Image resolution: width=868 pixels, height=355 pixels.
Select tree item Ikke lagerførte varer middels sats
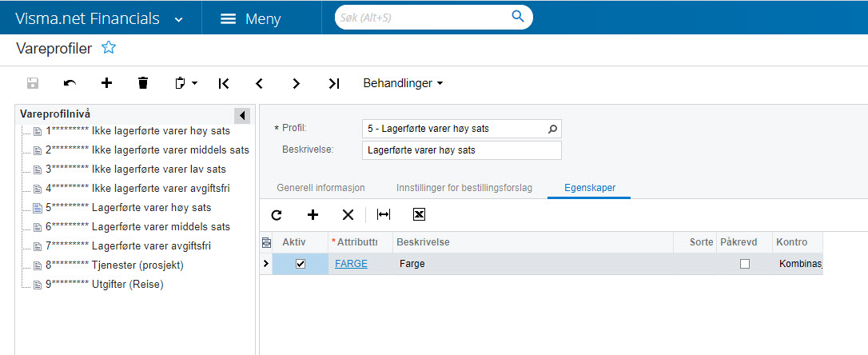click(147, 150)
